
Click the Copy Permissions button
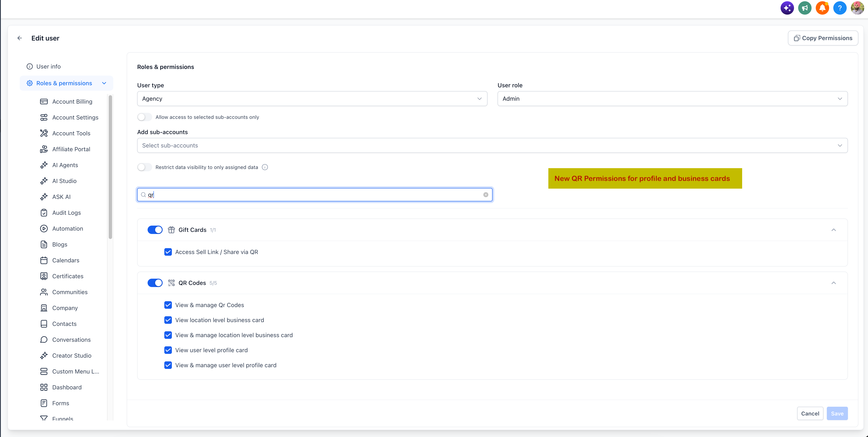click(823, 38)
